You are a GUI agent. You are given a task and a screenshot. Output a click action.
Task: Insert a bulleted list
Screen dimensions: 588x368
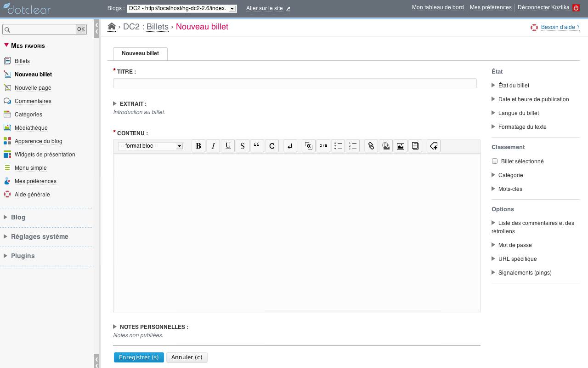pos(338,146)
